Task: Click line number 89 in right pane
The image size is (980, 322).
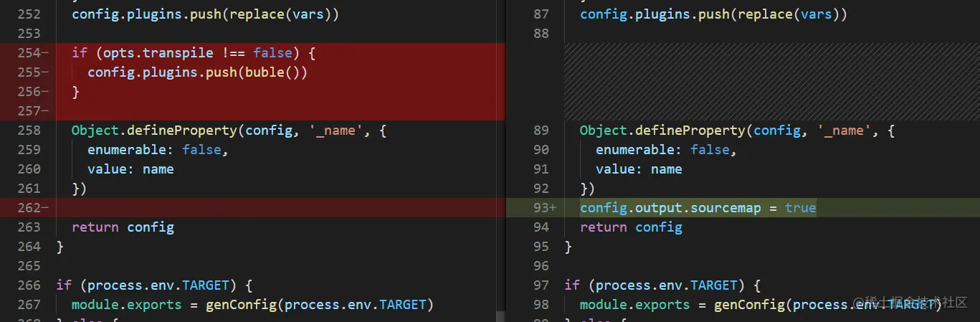Action: (x=541, y=131)
